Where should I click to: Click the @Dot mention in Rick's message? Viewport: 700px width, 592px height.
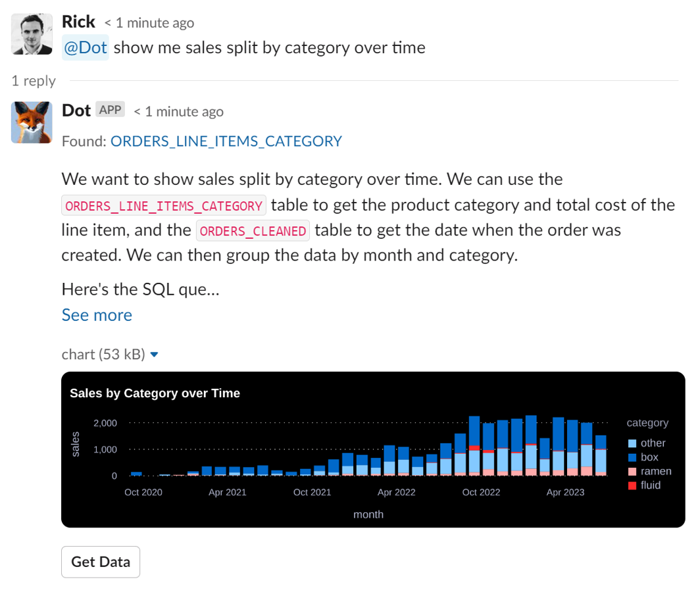tap(85, 47)
